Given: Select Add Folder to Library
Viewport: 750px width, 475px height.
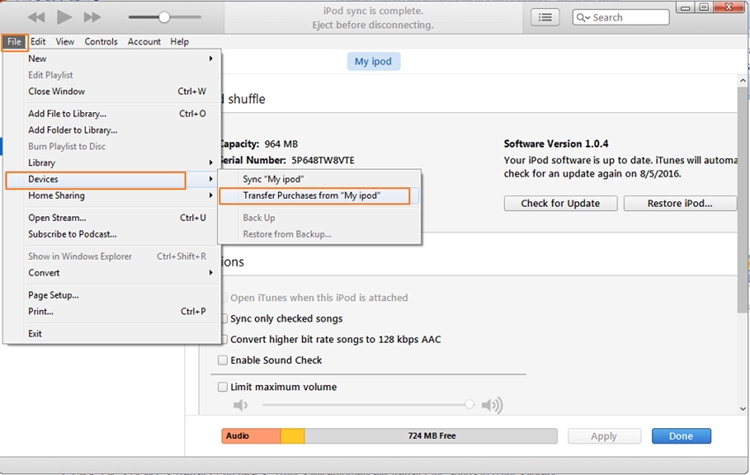Looking at the screenshot, I should coord(112,130).
